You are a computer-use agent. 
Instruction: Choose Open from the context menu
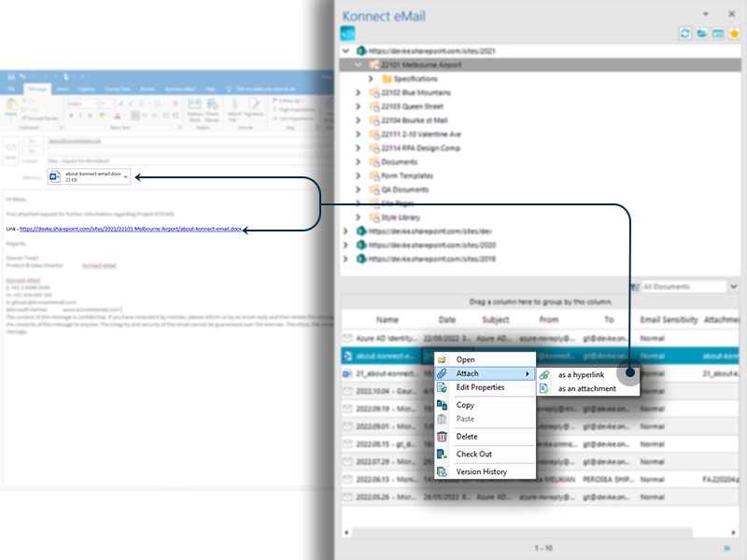pyautogui.click(x=485, y=359)
